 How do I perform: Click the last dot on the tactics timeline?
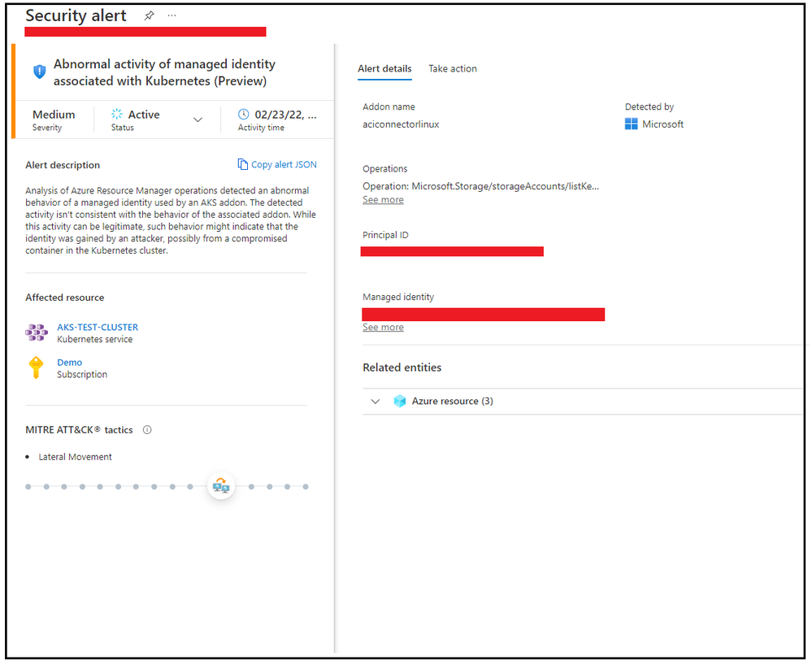(x=306, y=487)
